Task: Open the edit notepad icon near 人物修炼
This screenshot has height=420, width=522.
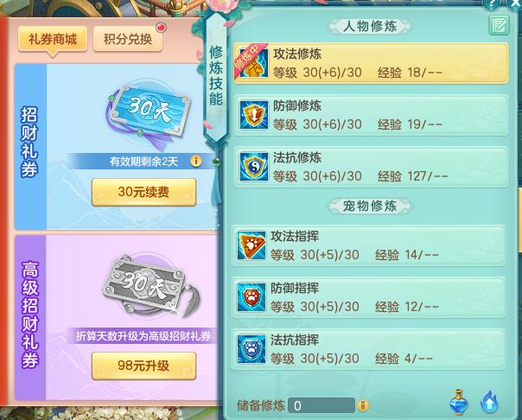Action: coord(499,25)
